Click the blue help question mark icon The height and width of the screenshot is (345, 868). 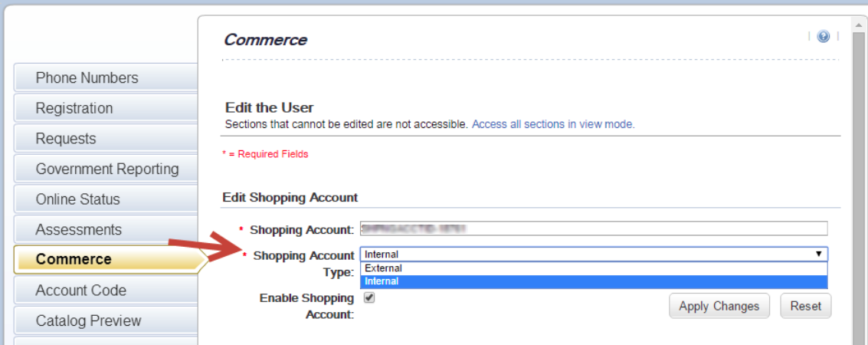[823, 37]
